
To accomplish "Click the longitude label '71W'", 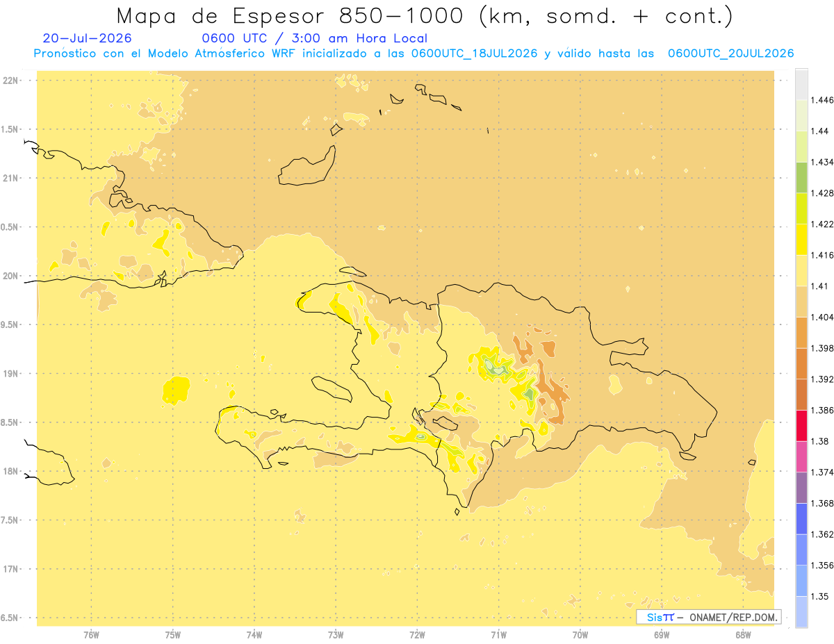I will click(498, 634).
